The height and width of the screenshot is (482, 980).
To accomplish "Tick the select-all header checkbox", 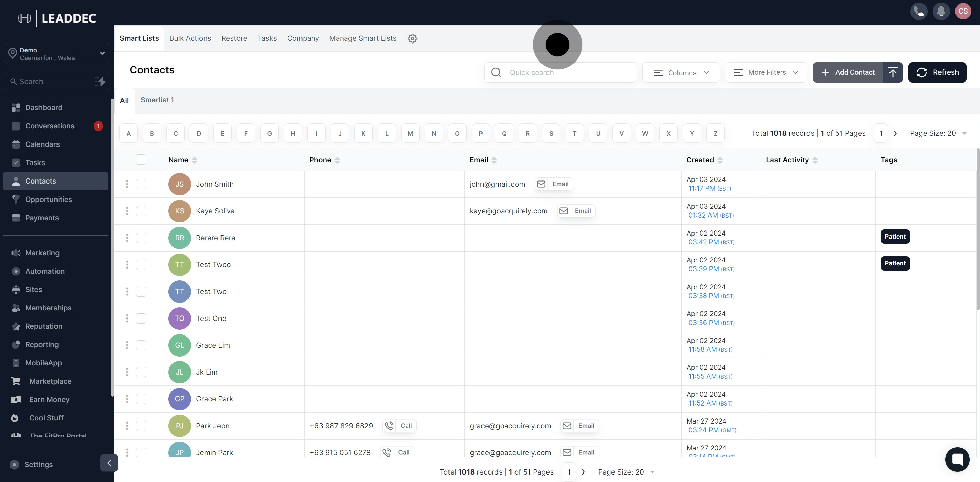I will point(141,160).
